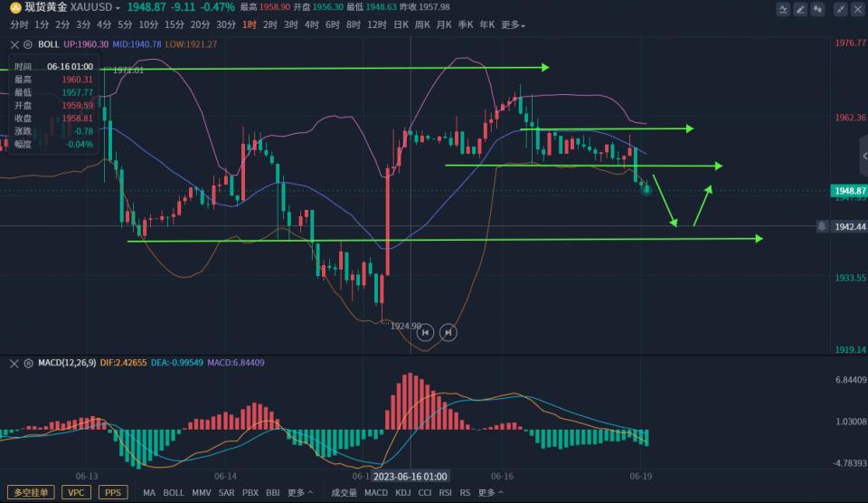Click the candlestick chart style icon
The height and width of the screenshot is (503, 868).
click(x=818, y=9)
